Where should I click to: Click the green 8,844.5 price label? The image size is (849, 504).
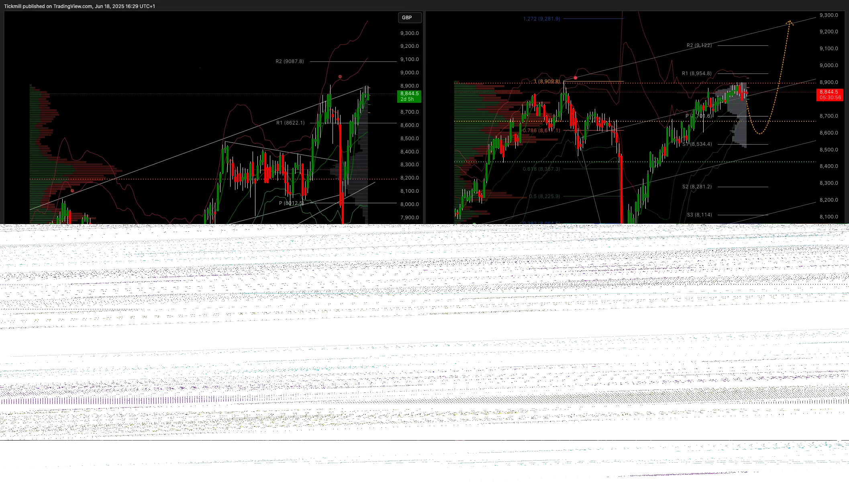[409, 96]
